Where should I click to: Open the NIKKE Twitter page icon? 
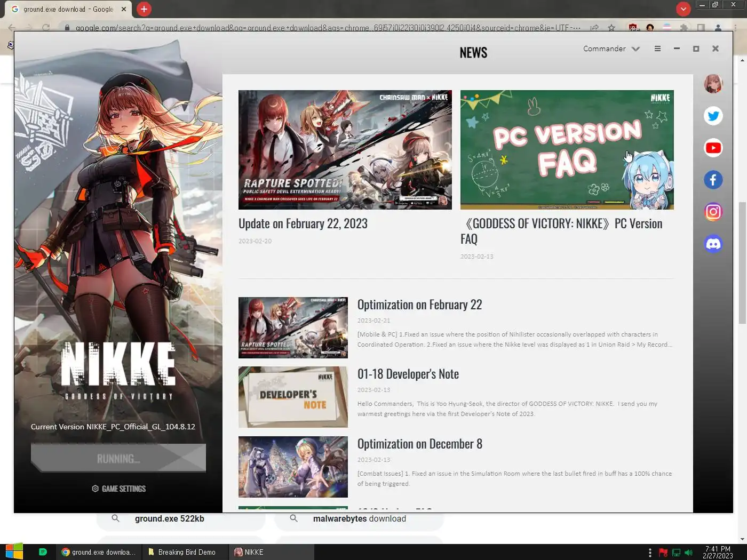coord(713,116)
